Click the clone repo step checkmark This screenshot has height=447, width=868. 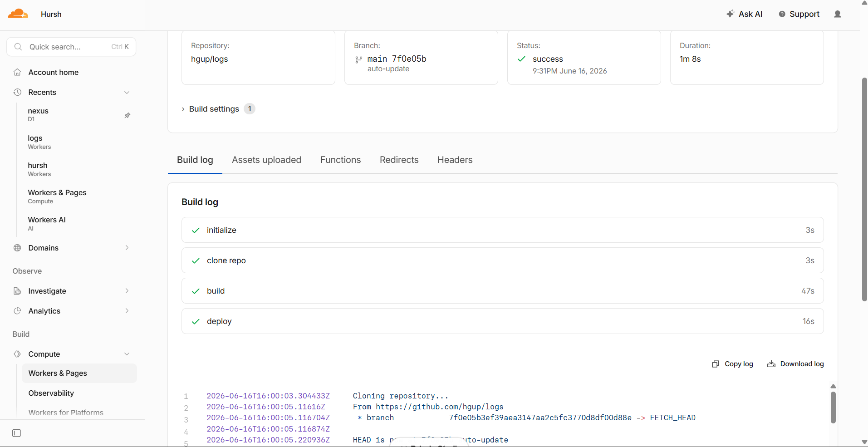pyautogui.click(x=196, y=260)
